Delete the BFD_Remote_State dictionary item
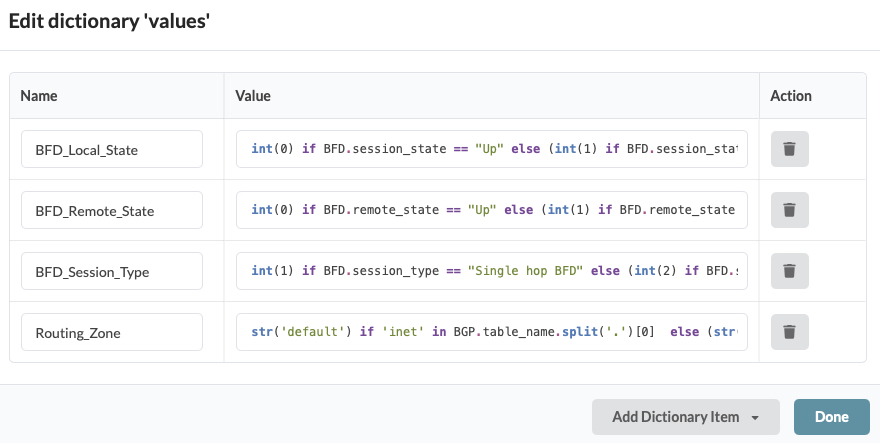 [x=790, y=210]
